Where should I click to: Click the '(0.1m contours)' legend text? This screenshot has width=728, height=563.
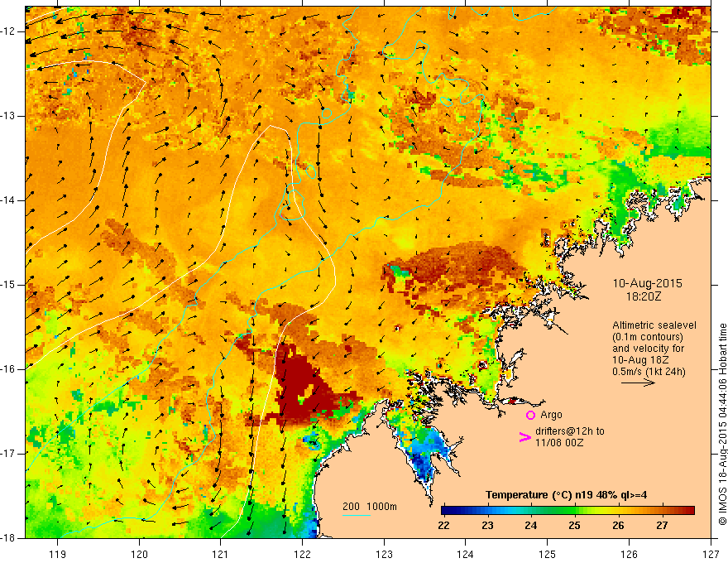647,337
